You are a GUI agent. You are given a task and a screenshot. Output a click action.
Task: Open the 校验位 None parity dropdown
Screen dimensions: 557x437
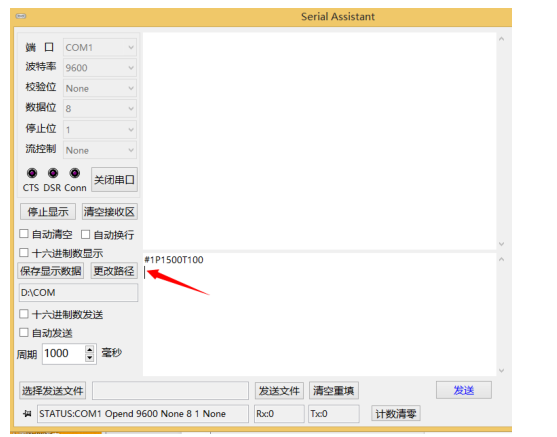click(100, 88)
